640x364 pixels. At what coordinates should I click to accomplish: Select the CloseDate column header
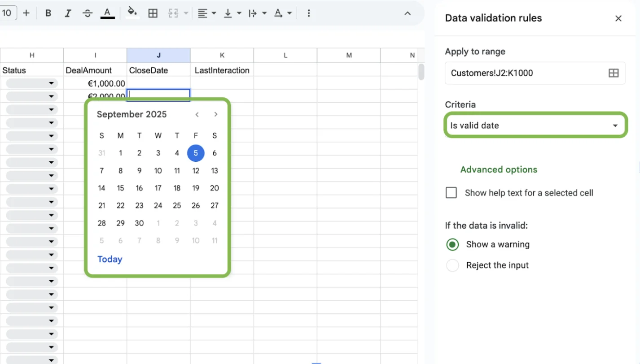coord(158,55)
